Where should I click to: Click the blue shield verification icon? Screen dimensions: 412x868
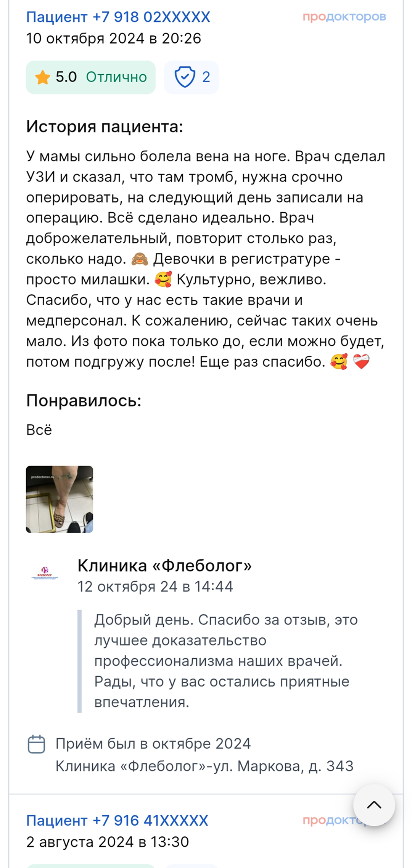(x=185, y=77)
